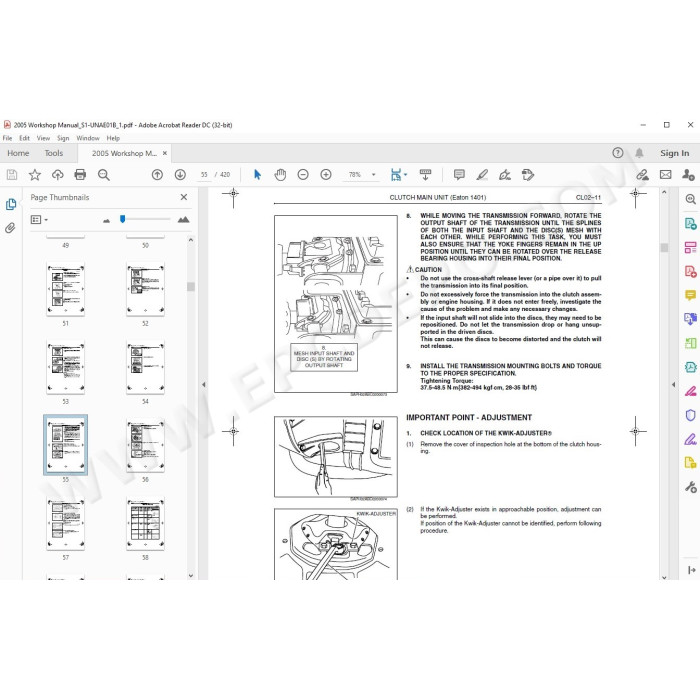Open the Protect shield tool

coord(691,415)
